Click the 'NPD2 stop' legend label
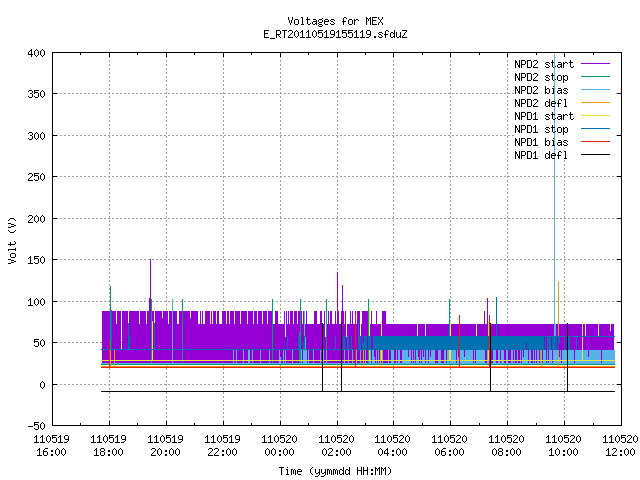 pos(541,77)
